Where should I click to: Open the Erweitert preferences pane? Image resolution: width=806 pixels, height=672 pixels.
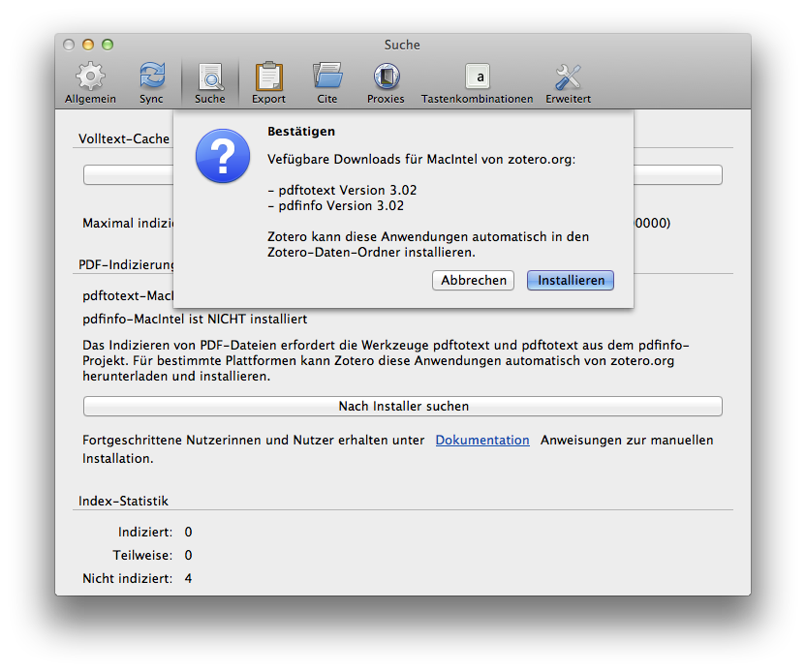568,82
